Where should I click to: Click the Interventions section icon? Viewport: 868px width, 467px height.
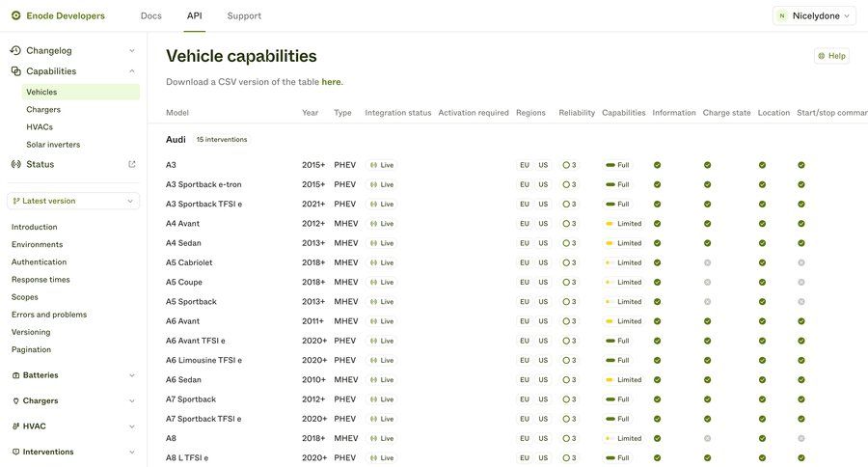[15, 452]
